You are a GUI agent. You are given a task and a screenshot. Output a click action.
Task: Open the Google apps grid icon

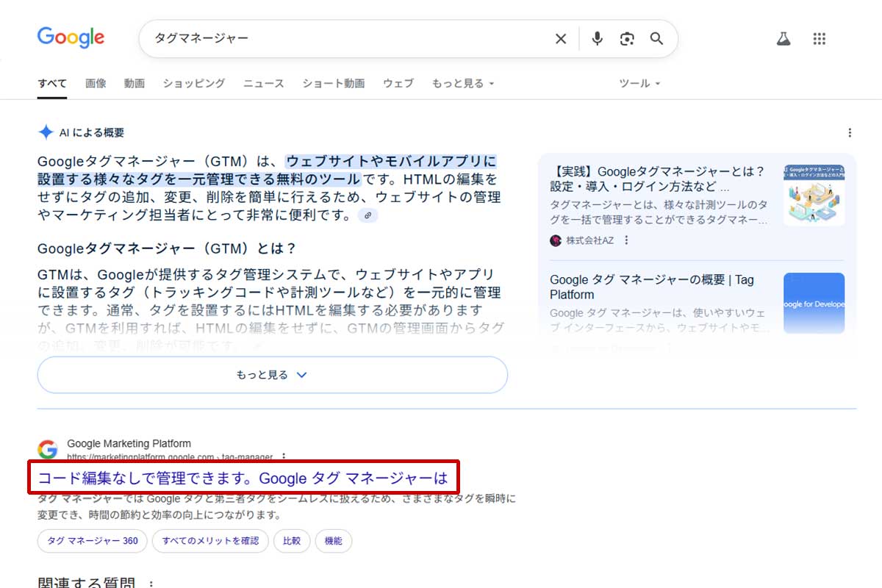click(x=820, y=39)
